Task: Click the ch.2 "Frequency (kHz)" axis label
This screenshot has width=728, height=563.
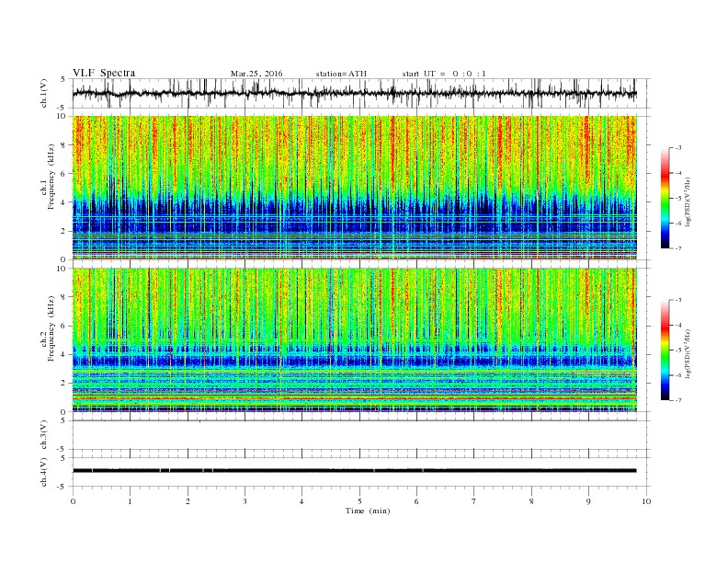Action: 49,328
